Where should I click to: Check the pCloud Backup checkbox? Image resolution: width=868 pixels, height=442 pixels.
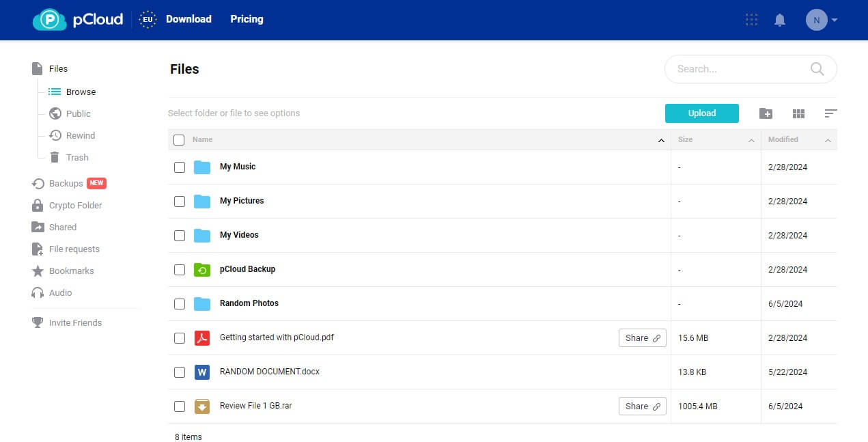(x=180, y=270)
